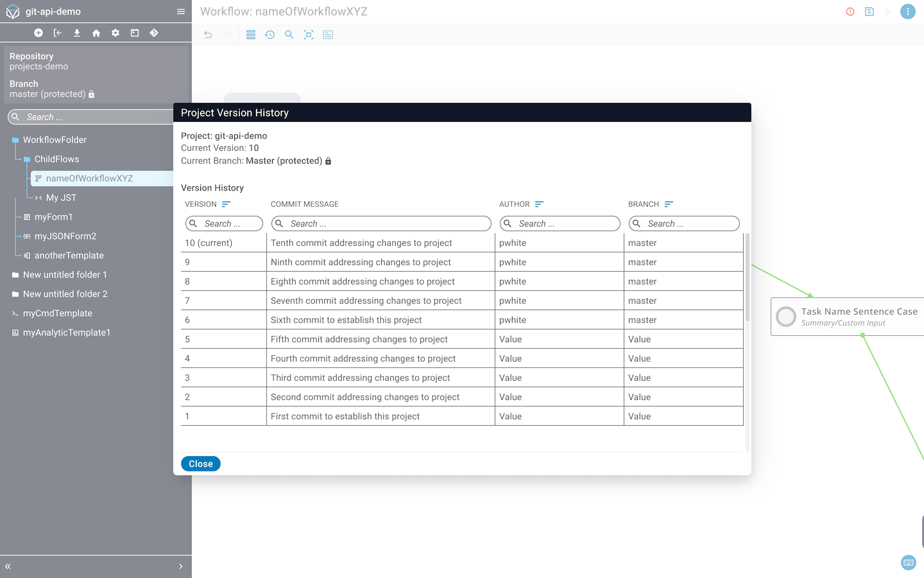Collapse the sidebar with double chevron
This screenshot has width=924, height=578.
click(8, 566)
